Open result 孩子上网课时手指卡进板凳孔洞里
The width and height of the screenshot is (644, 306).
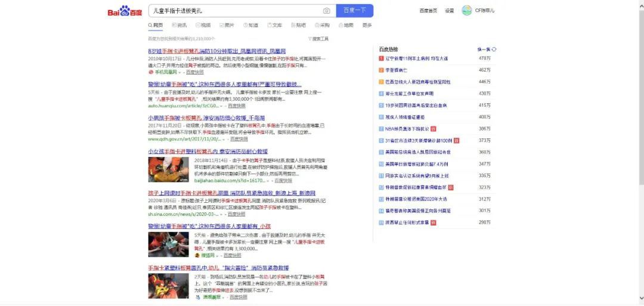click(x=231, y=193)
